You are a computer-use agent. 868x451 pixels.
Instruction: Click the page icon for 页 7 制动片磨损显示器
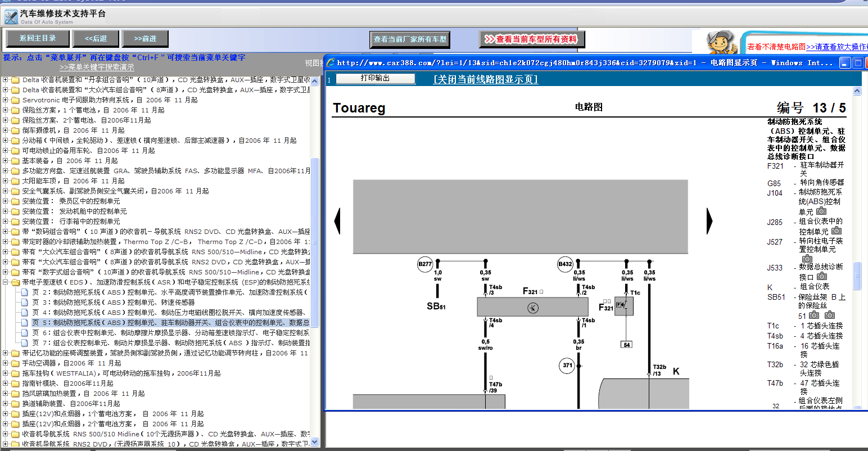[25, 343]
